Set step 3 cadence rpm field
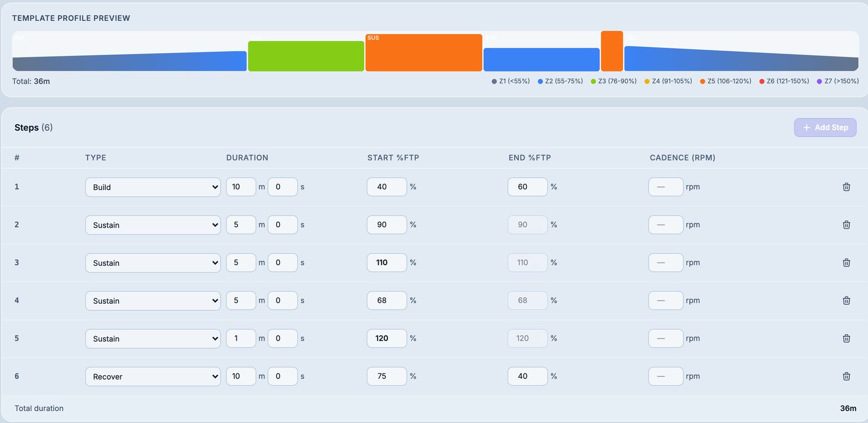The height and width of the screenshot is (423, 868). click(x=666, y=262)
